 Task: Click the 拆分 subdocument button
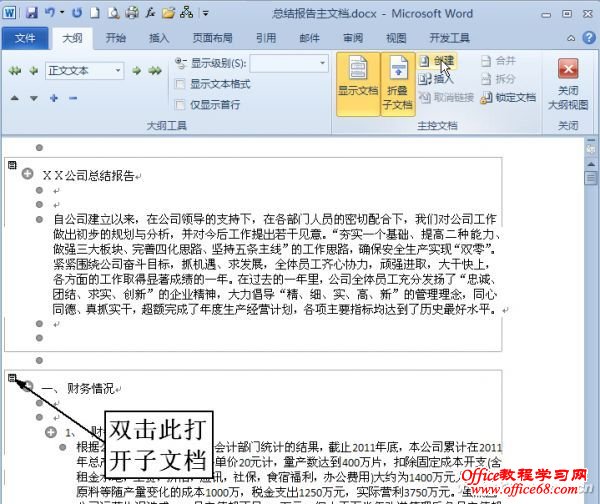coord(498,79)
